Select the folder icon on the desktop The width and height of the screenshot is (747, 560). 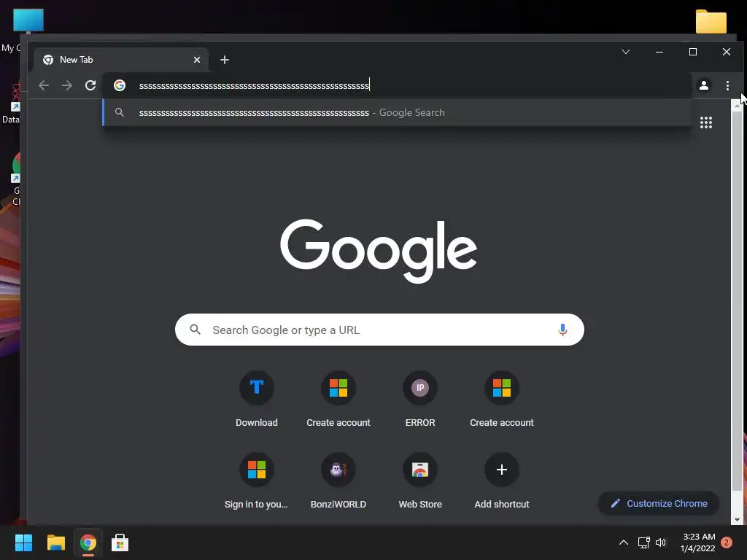click(711, 21)
